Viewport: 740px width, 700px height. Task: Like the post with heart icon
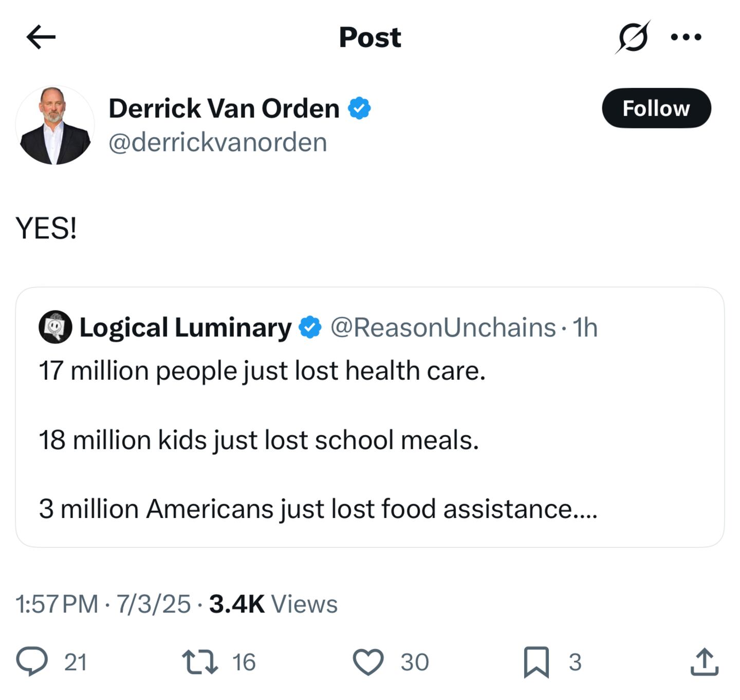tap(368, 661)
